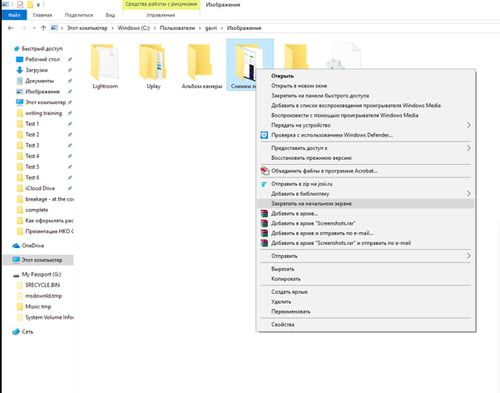Click the jovi.ru zip send icon
This screenshot has width=500, height=393.
[264, 184]
